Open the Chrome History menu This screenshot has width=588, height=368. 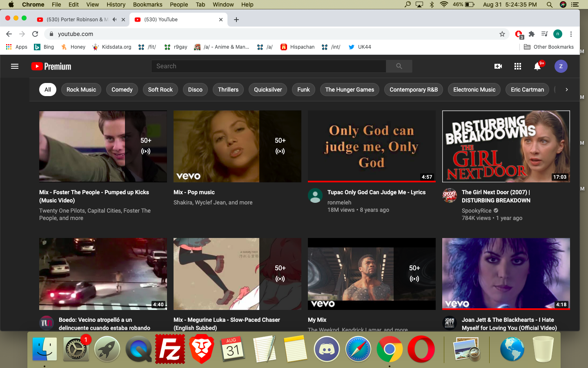[116, 4]
